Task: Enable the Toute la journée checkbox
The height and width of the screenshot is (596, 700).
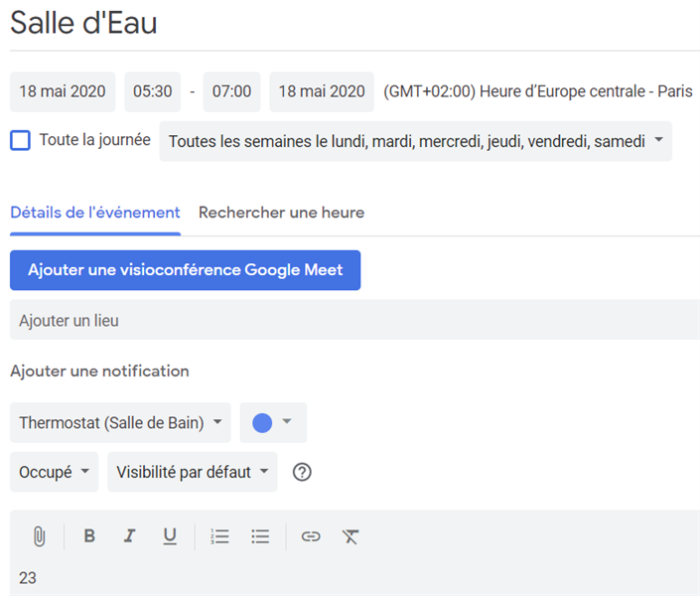Action: [20, 140]
